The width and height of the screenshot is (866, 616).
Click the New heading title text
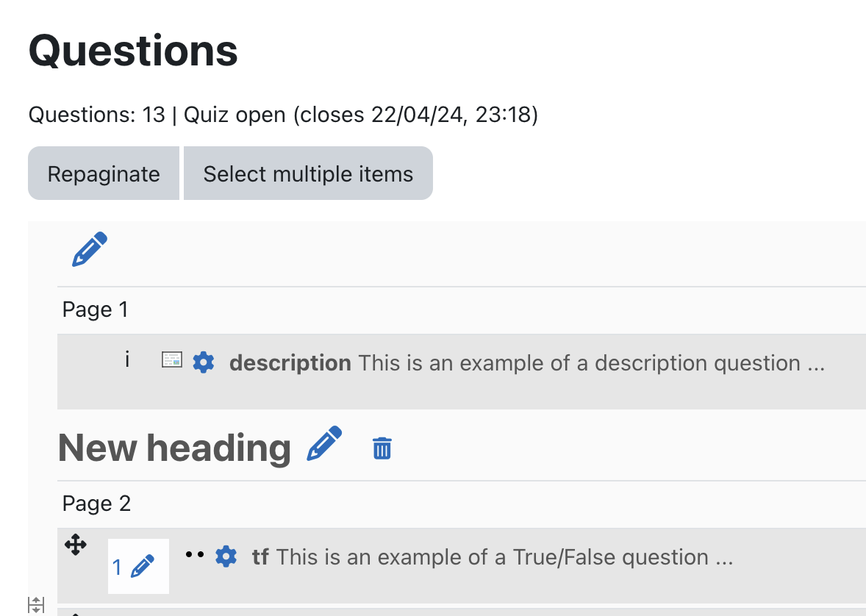pos(174,448)
